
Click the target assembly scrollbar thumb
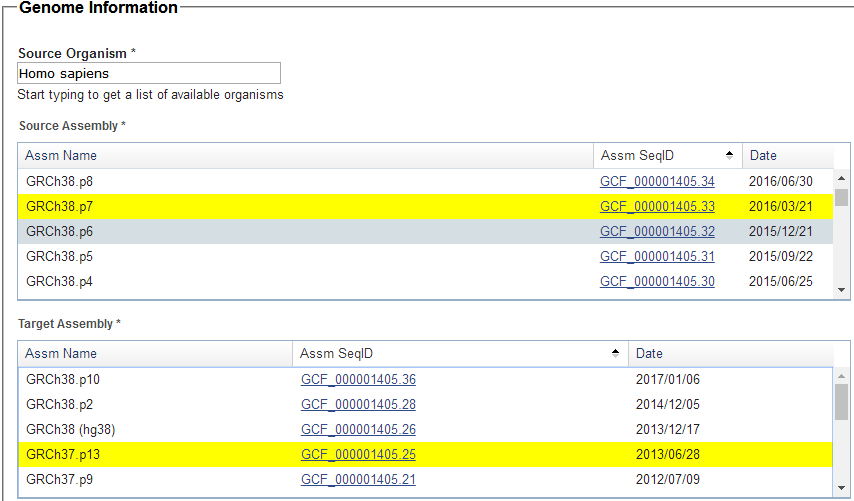(841, 402)
